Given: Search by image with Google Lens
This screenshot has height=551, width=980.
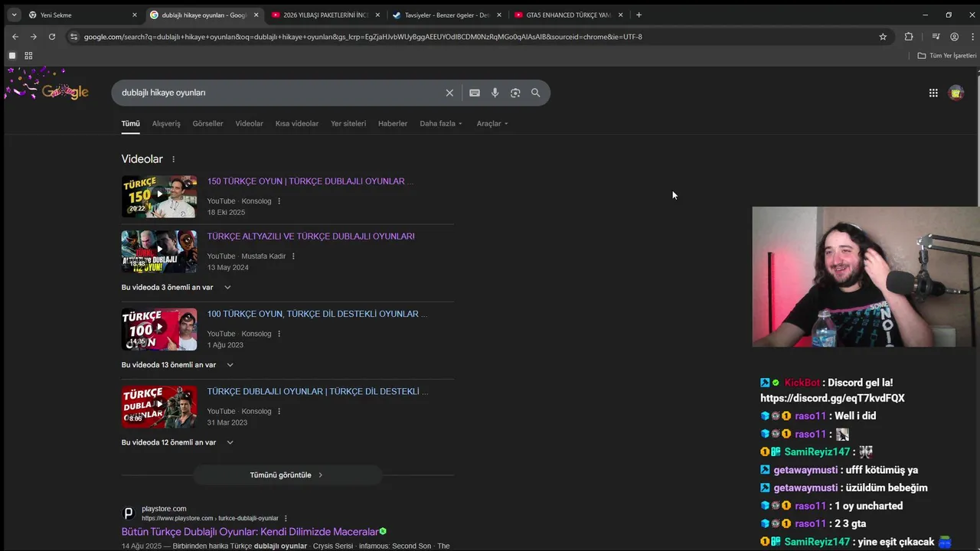Looking at the screenshot, I should coord(515,93).
